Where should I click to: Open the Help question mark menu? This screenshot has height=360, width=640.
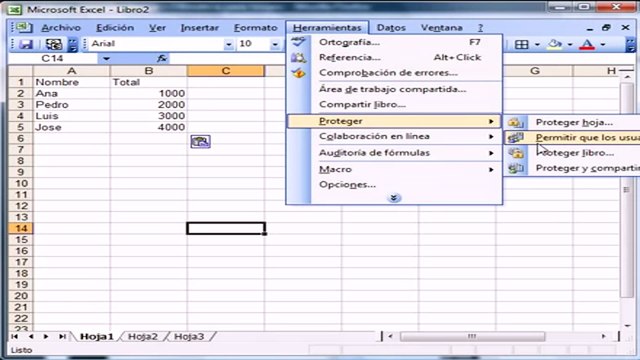(480, 28)
